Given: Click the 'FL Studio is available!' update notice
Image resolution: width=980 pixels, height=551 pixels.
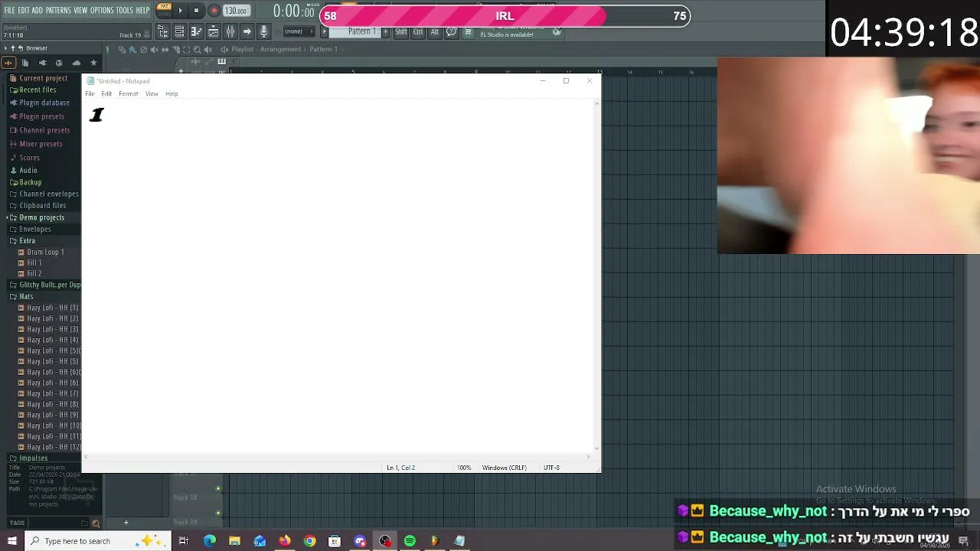Looking at the screenshot, I should pos(507,34).
